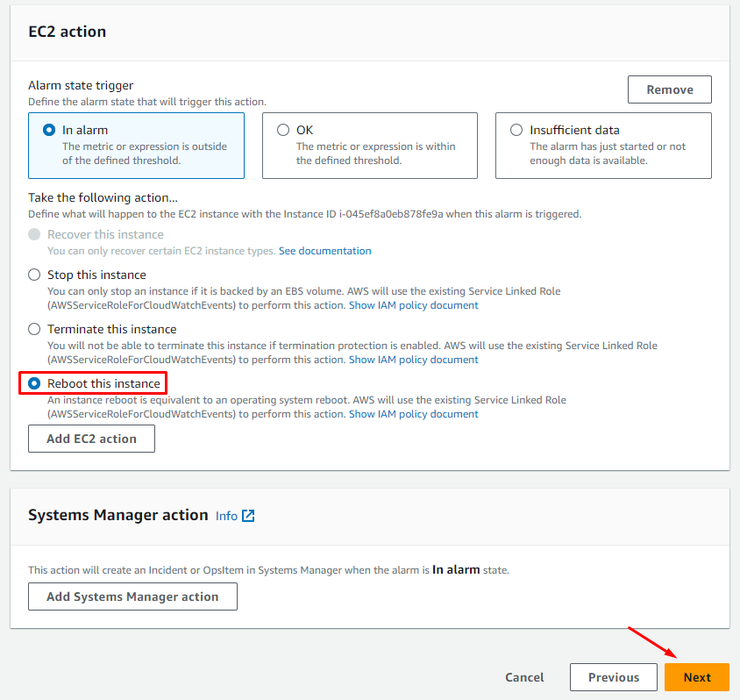Select Terminate this instance radio button
The width and height of the screenshot is (740, 700).
click(x=34, y=329)
